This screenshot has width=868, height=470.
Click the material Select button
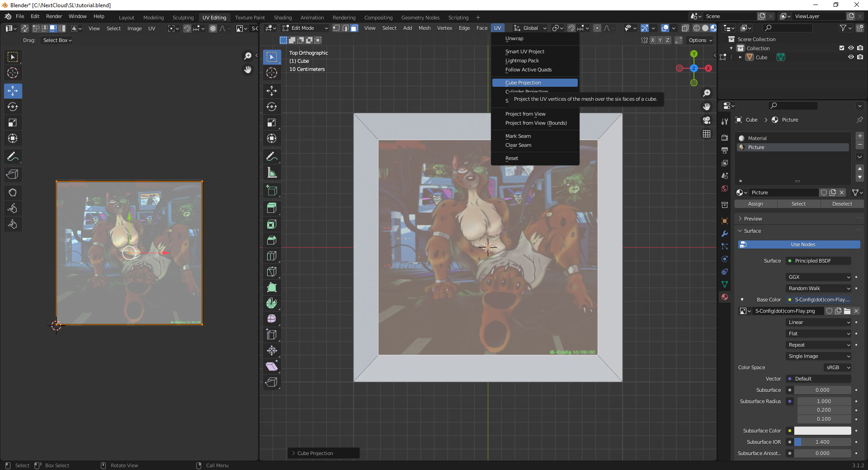(798, 204)
